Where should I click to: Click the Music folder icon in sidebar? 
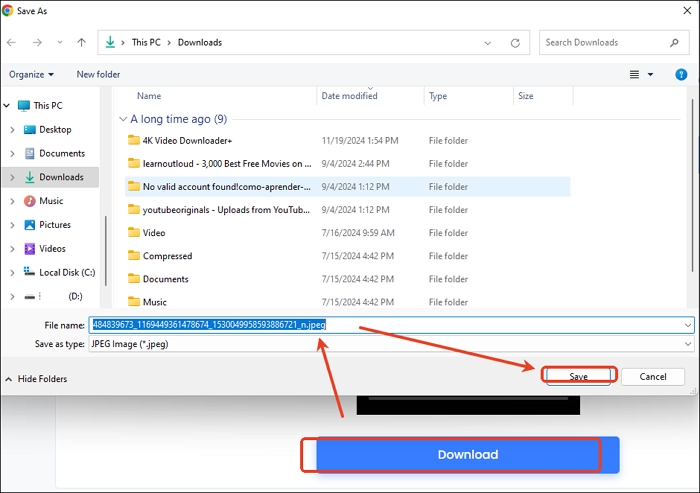coord(29,201)
